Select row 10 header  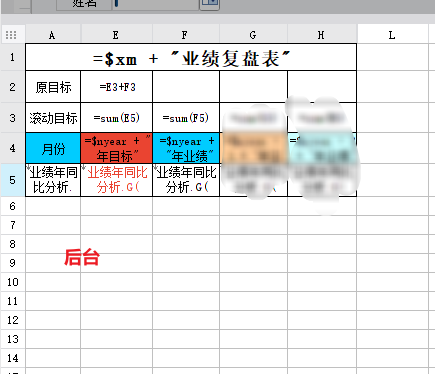(x=13, y=282)
